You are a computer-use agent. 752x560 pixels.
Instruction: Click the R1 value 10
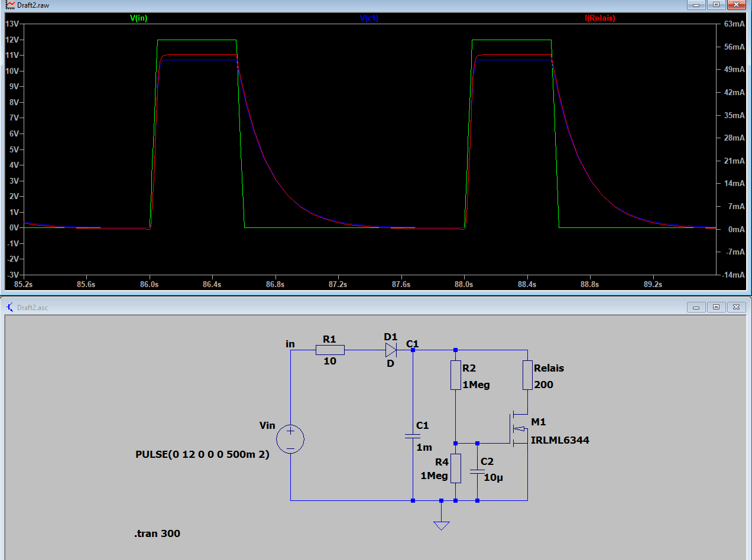tap(330, 361)
